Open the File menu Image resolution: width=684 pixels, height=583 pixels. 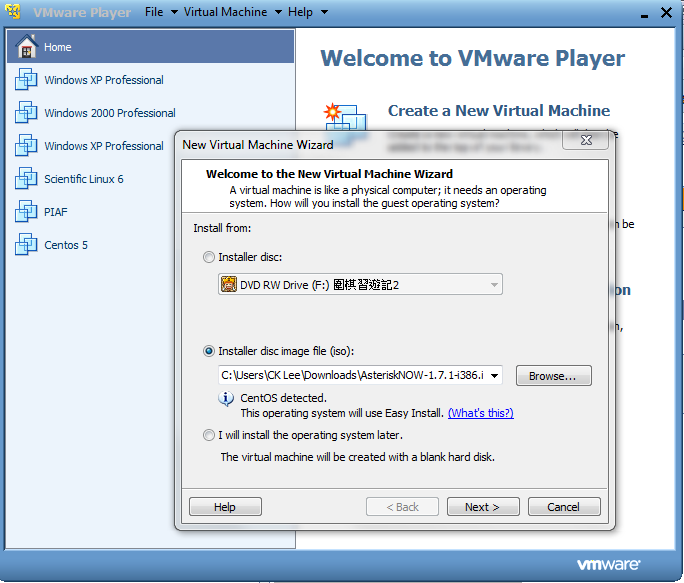tap(161, 12)
